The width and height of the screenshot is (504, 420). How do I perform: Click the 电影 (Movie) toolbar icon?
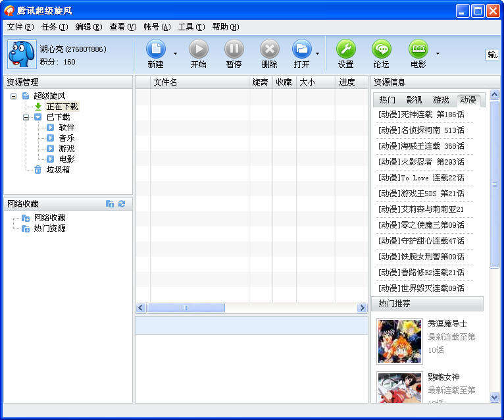point(418,49)
